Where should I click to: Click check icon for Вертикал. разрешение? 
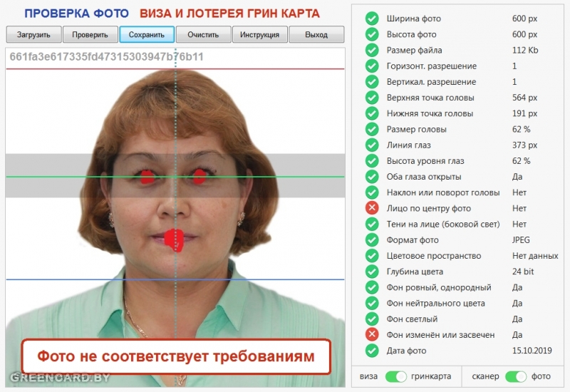coord(372,82)
